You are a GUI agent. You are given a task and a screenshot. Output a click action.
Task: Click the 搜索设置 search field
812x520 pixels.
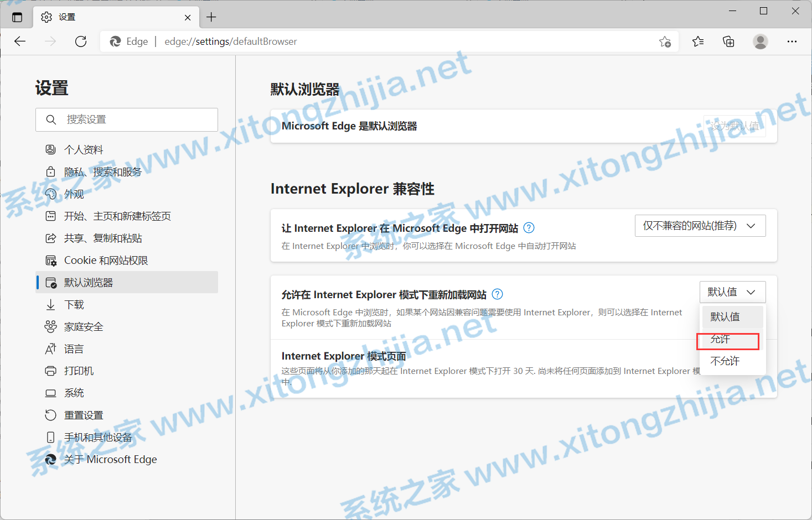[x=126, y=119]
